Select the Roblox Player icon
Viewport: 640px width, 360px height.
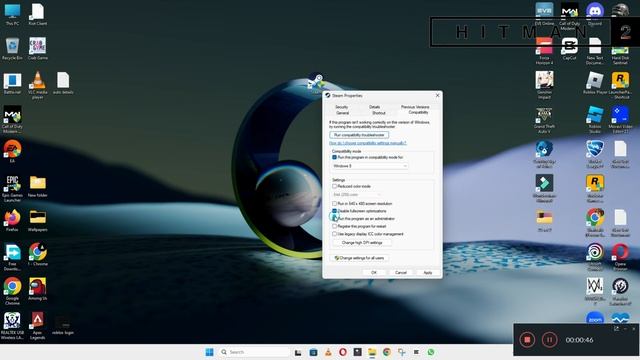(x=595, y=84)
